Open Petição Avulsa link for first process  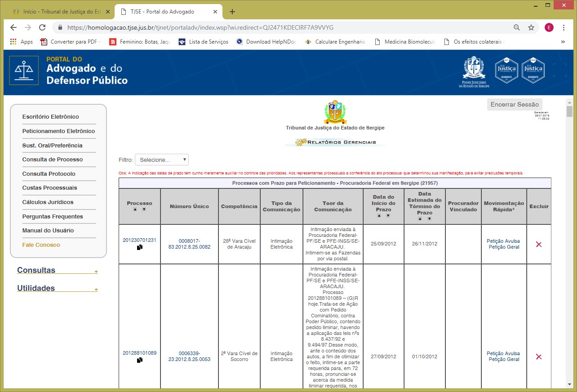503,241
